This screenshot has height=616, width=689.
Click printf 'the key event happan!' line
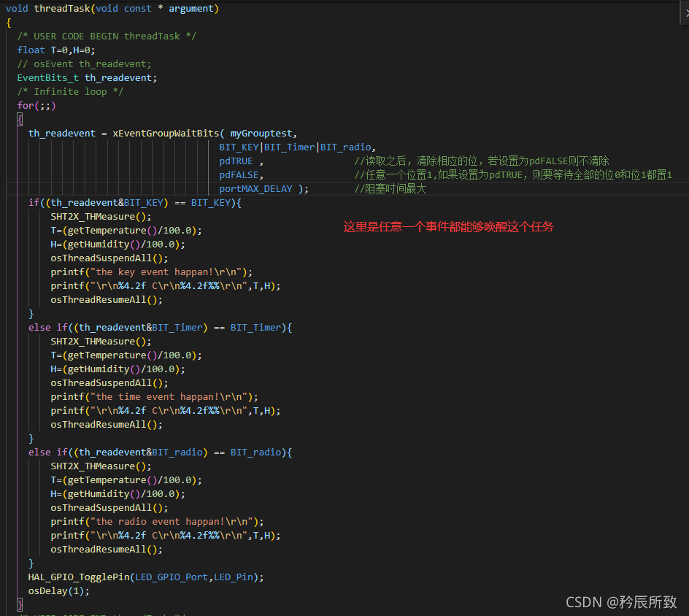[152, 272]
